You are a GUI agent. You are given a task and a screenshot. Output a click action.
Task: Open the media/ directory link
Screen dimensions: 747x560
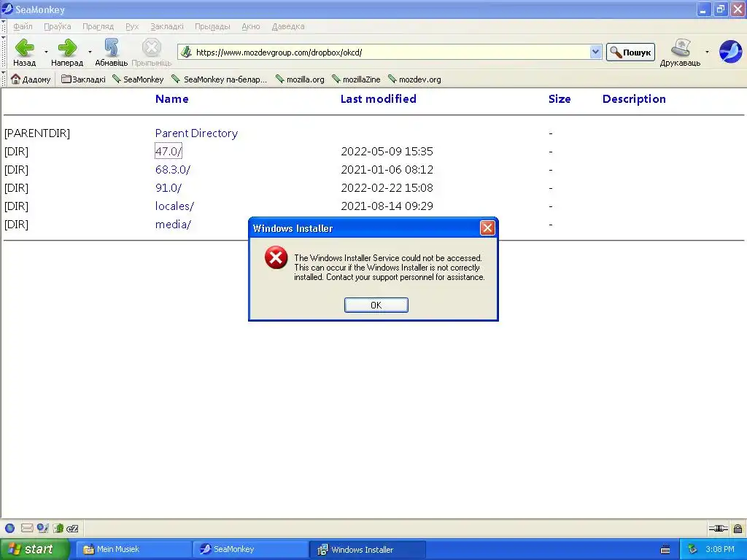click(x=173, y=225)
